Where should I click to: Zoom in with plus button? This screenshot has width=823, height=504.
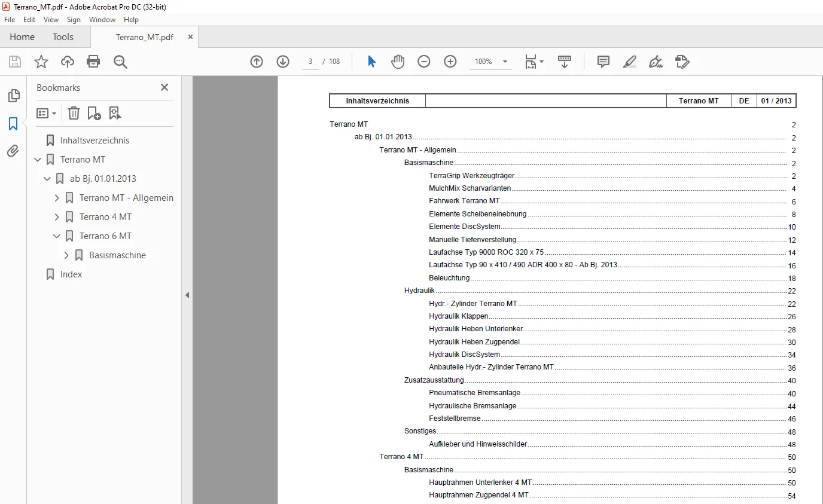(450, 62)
